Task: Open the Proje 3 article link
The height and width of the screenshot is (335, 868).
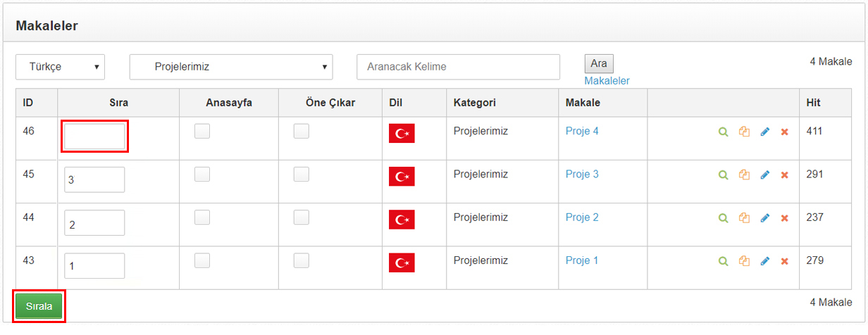Action: tap(582, 174)
